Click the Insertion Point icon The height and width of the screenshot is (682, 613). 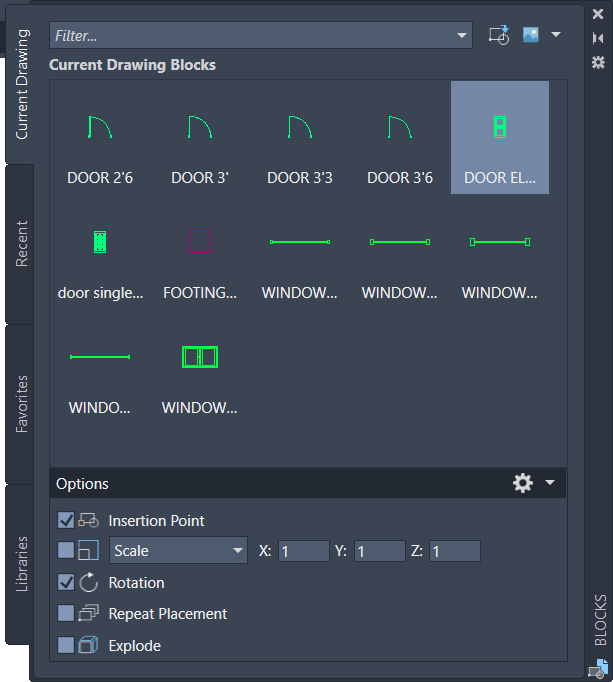[88, 520]
